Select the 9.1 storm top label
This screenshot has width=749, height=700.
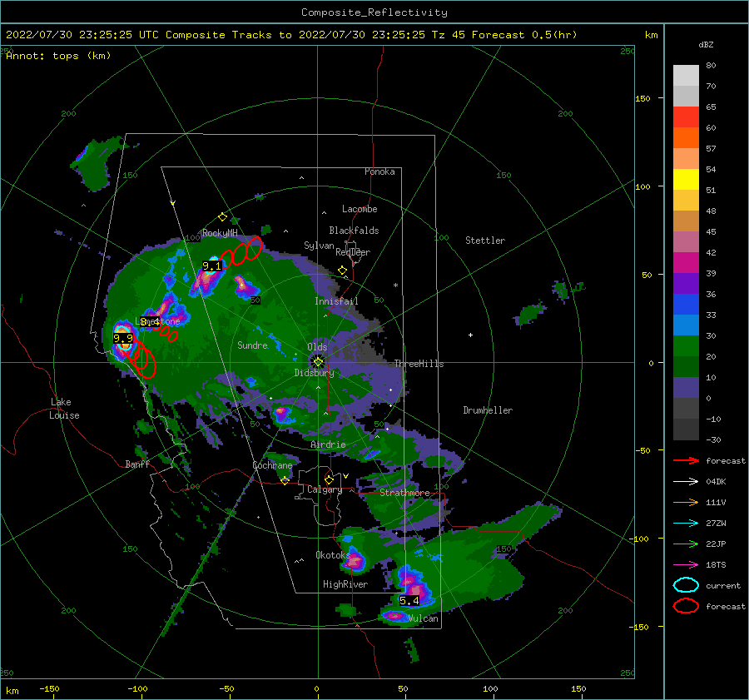click(x=212, y=266)
